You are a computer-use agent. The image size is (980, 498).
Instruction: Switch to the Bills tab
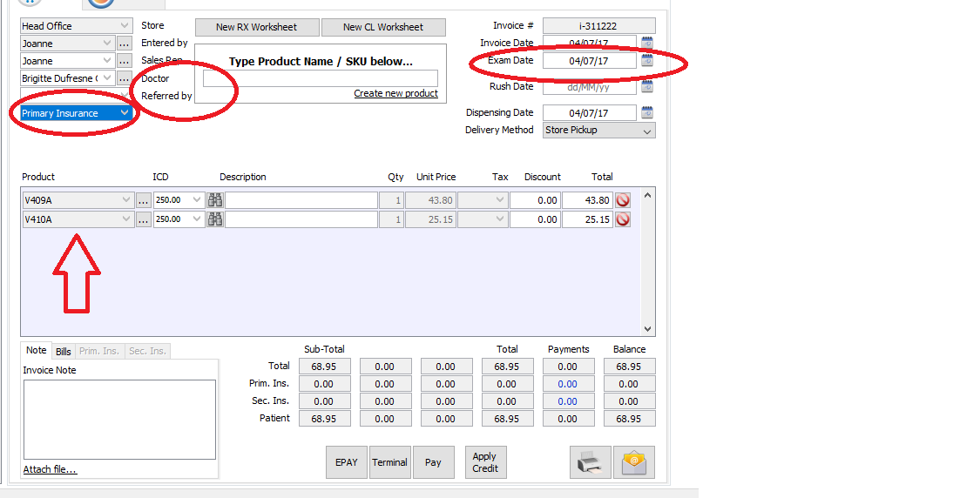pos(64,351)
